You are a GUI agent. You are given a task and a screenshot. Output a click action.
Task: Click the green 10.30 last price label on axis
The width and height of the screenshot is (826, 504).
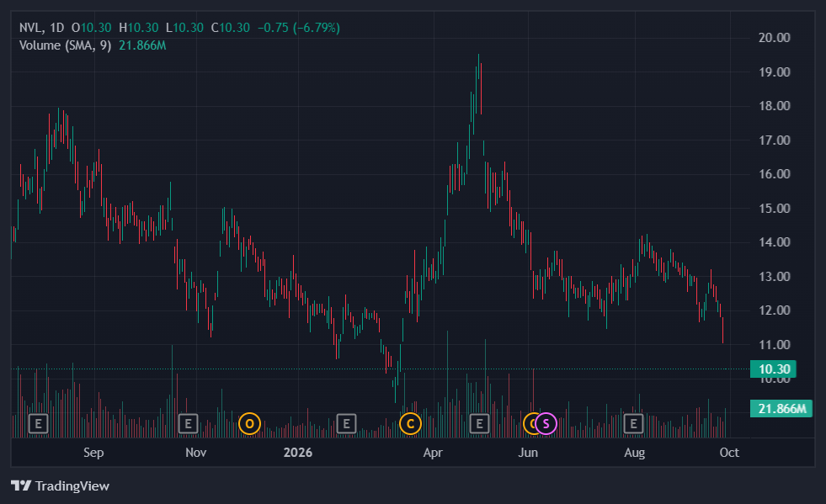(773, 369)
